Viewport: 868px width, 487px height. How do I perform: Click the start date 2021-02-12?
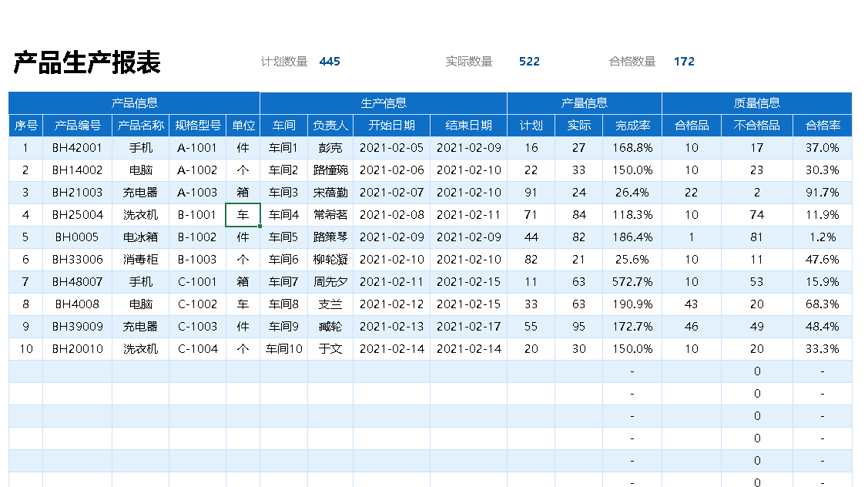[x=391, y=304]
